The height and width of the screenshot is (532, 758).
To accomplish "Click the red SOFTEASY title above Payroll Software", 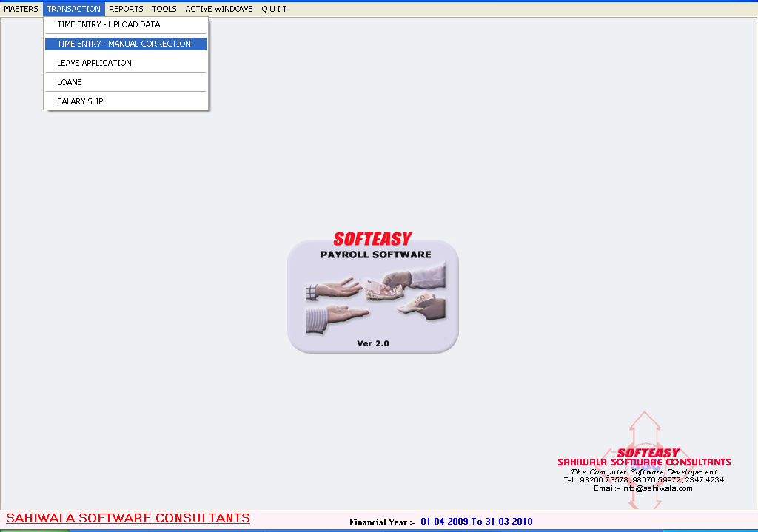I will (x=372, y=239).
